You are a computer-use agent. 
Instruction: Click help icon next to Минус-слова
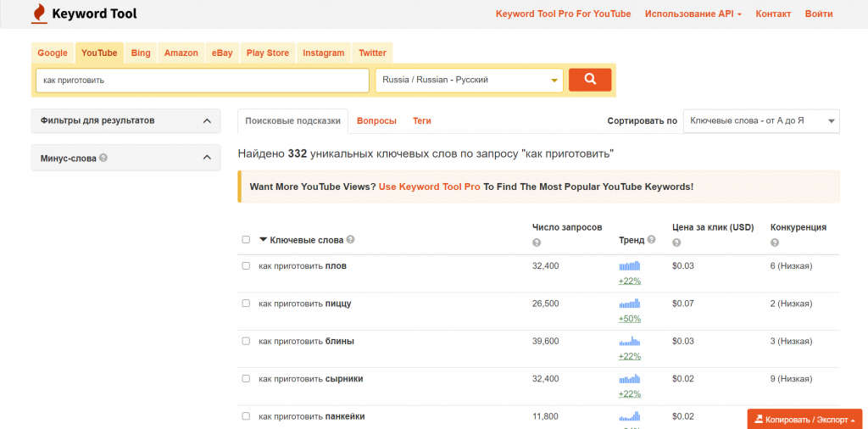coord(103,158)
